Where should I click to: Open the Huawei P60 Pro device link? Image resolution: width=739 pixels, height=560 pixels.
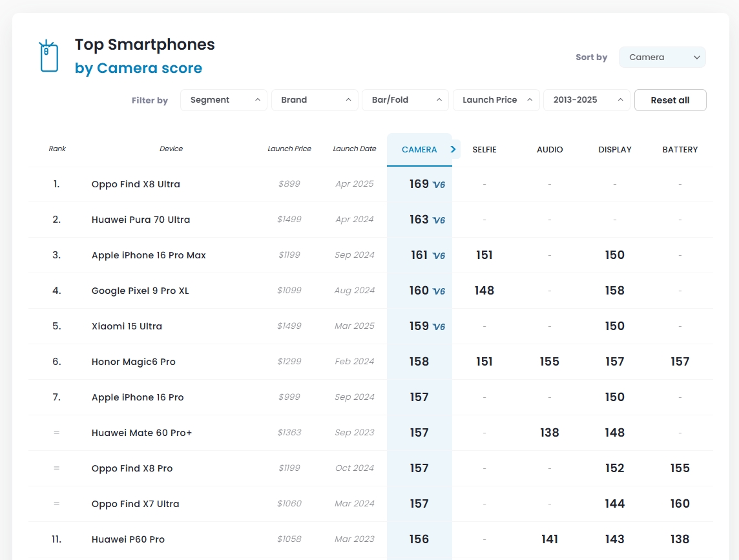pos(128,539)
